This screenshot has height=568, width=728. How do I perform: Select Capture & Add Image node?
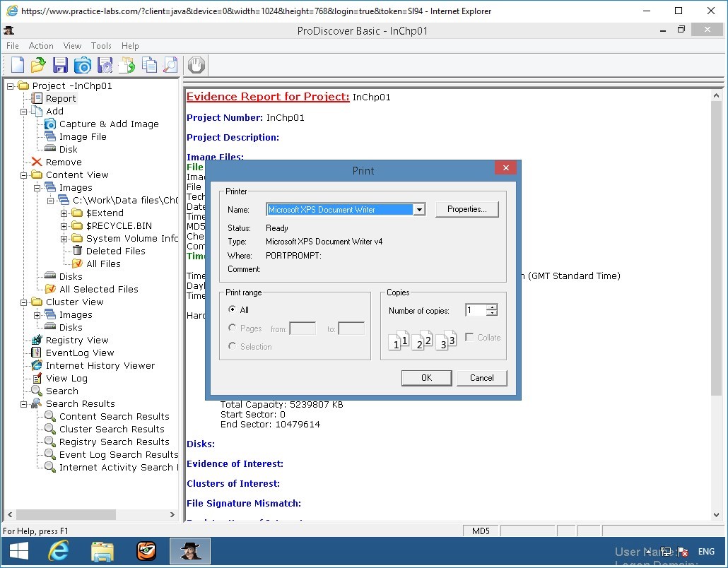(x=109, y=124)
